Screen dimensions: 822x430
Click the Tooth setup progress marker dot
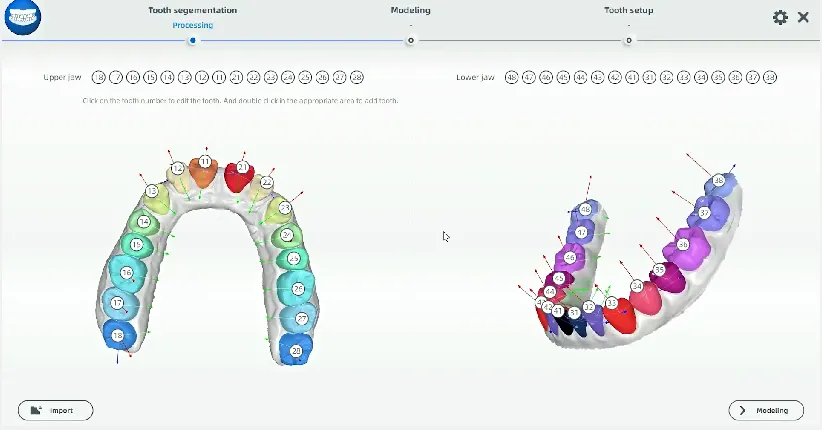(x=628, y=40)
